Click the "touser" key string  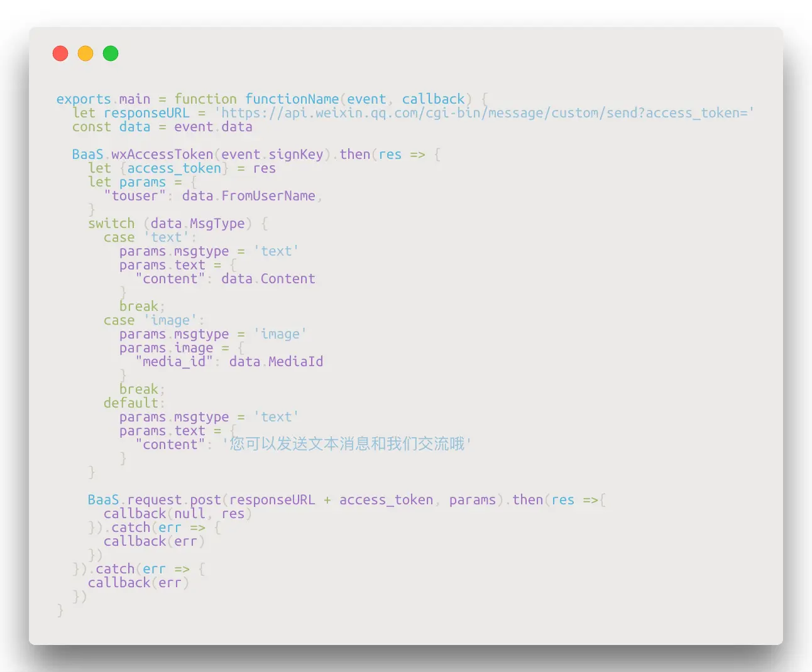[135, 196]
